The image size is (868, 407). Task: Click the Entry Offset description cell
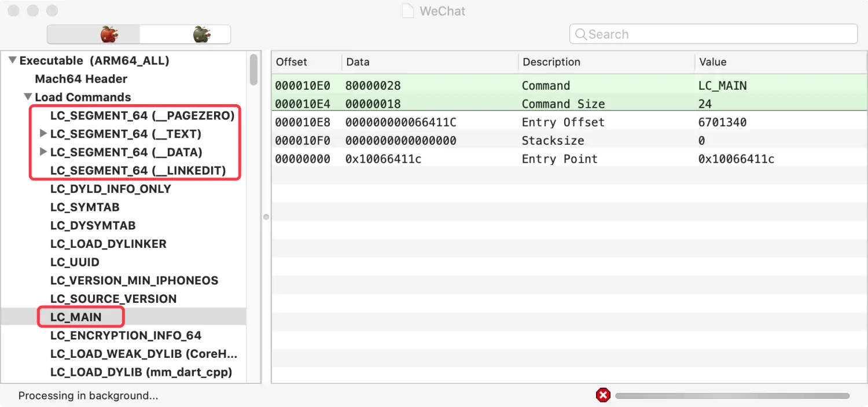pyautogui.click(x=563, y=122)
